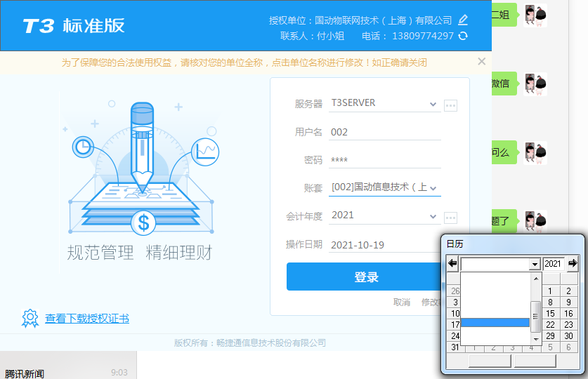Click the 密码 input field
Screen dimensions: 588x379
coord(385,160)
